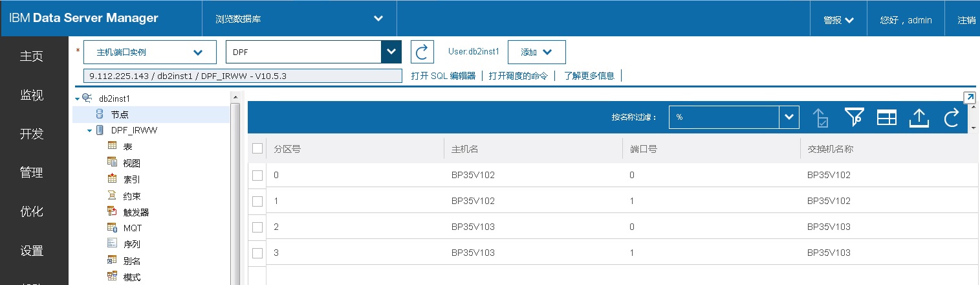Viewport: 980px width, 285px height.
Task: Open the name filter dropdown arrow
Action: pyautogui.click(x=789, y=117)
